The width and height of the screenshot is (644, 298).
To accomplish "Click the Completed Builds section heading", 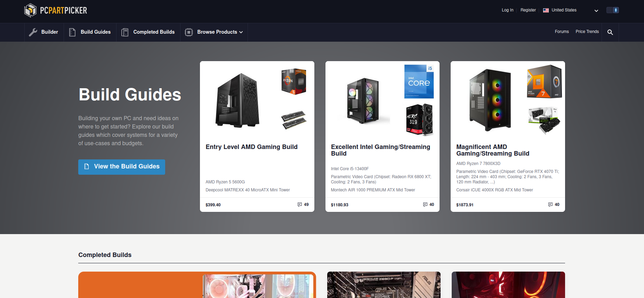I will pos(105,255).
